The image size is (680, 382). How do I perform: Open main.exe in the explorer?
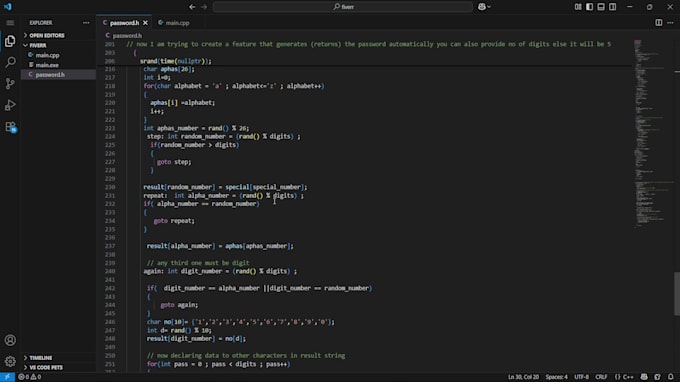tap(47, 65)
